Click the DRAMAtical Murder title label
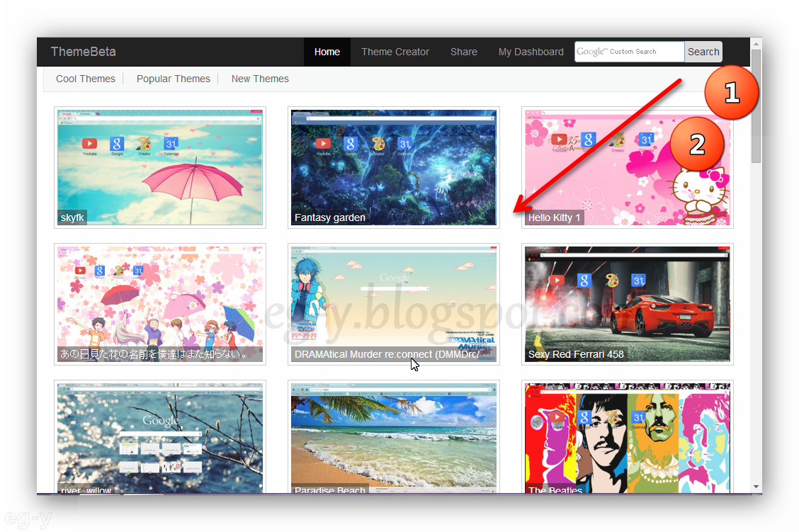The height and width of the screenshot is (532, 799). click(x=387, y=354)
